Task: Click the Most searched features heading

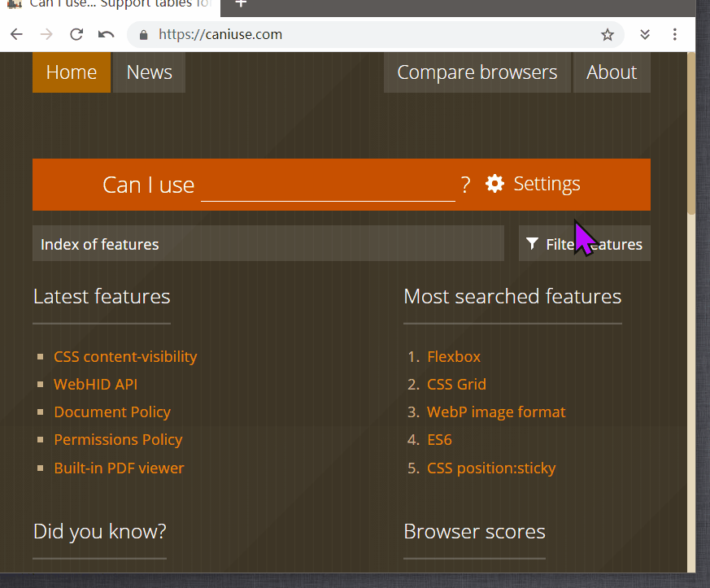Action: coord(512,297)
